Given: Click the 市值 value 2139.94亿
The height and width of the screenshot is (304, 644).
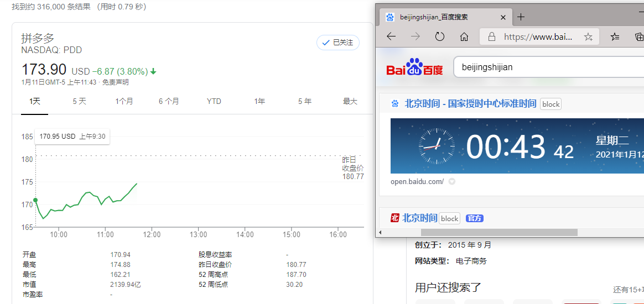Looking at the screenshot, I should point(126,284).
